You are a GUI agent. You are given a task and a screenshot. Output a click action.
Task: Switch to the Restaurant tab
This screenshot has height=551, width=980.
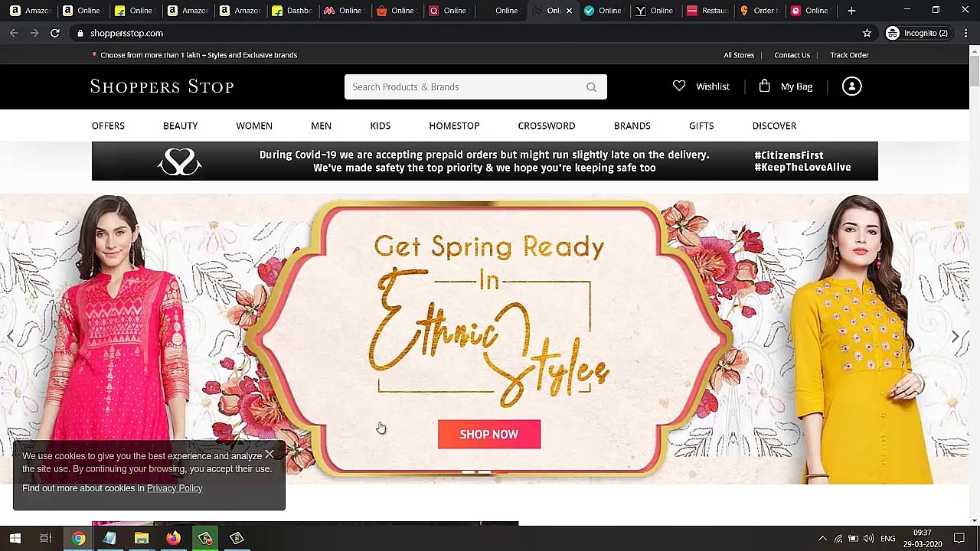[x=706, y=11]
